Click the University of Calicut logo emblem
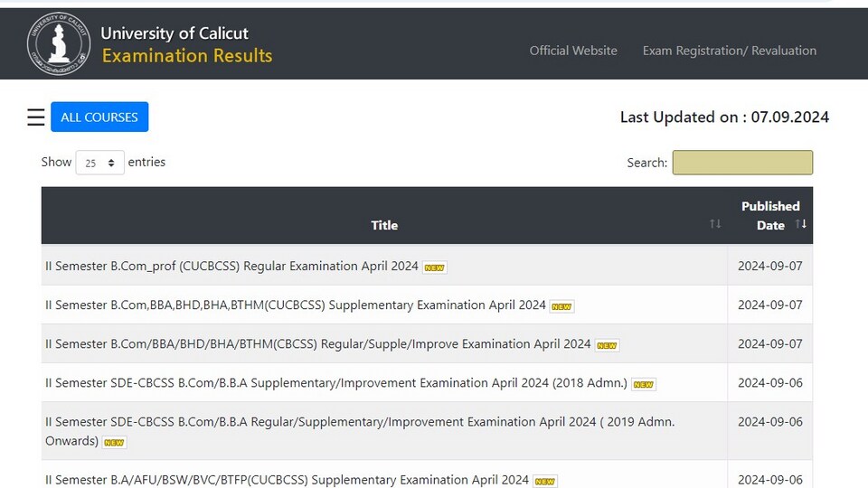 (x=59, y=43)
